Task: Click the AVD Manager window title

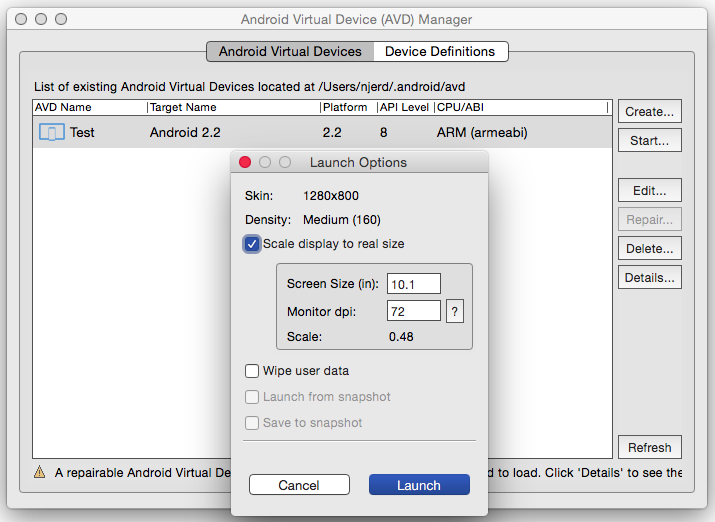Action: click(x=356, y=19)
